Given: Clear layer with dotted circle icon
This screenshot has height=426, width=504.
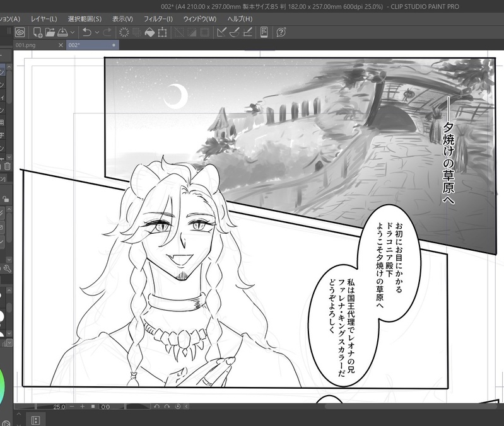Looking at the screenshot, I should click(124, 32).
